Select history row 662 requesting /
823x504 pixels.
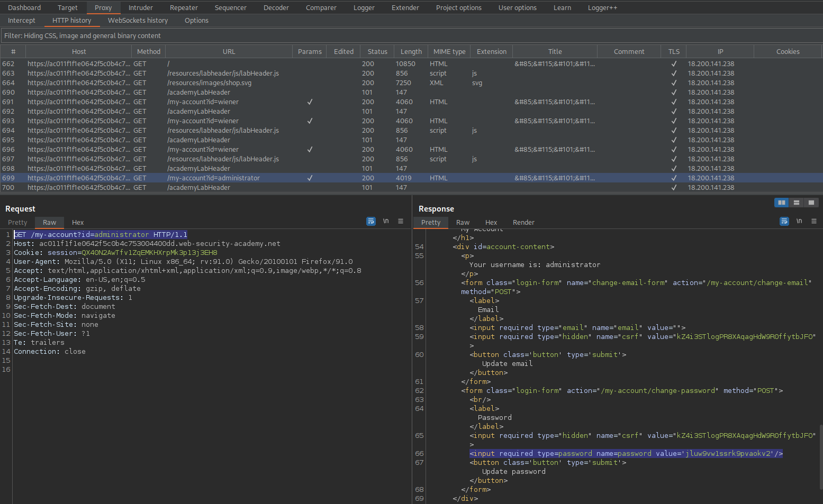[411, 63]
